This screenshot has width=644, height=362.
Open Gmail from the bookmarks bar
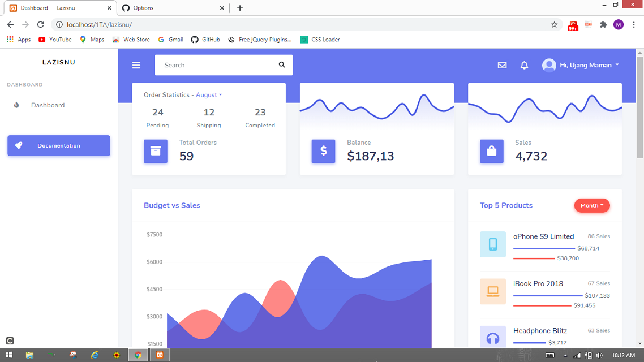click(x=170, y=39)
